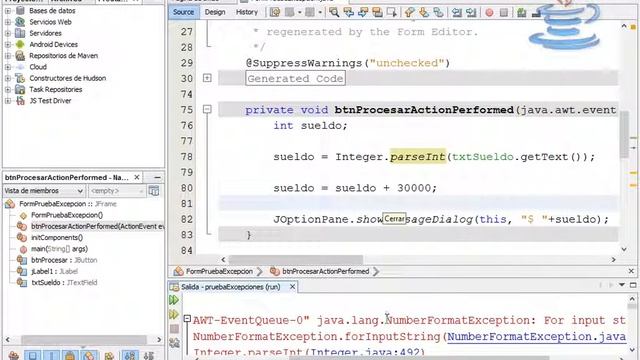Click red Start Macro Recording icon
The height and width of the screenshot is (360, 640).
tap(489, 12)
